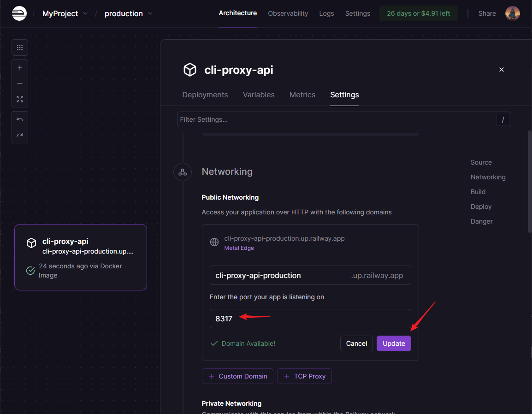
Task: Click the Railway logo icon
Action: (19, 13)
